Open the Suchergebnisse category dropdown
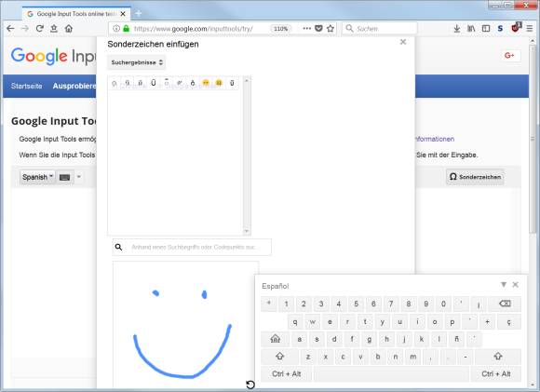540x392 pixels. [136, 62]
